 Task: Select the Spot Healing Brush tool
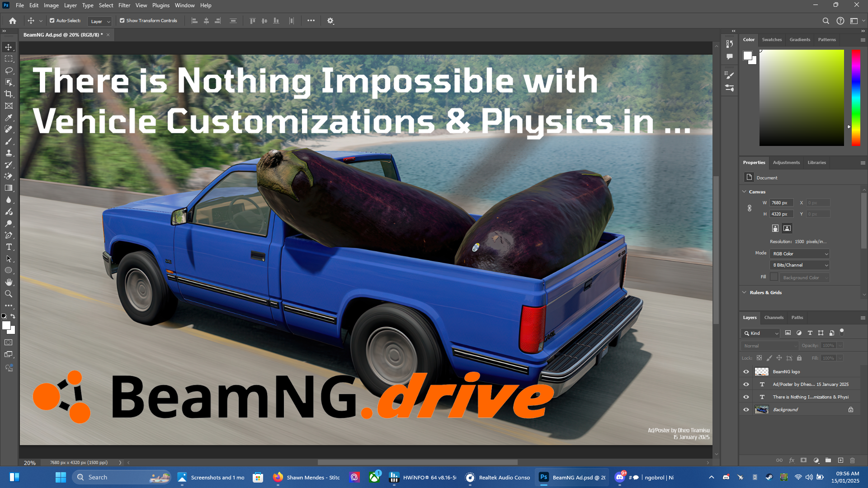pyautogui.click(x=9, y=129)
